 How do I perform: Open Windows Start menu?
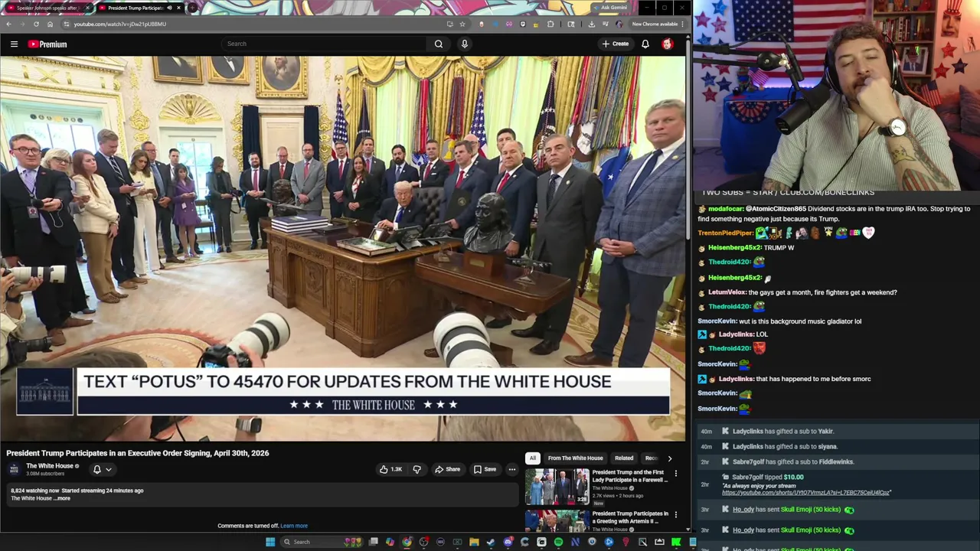point(270,542)
